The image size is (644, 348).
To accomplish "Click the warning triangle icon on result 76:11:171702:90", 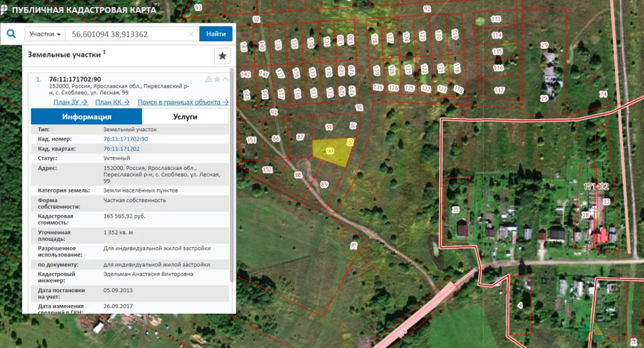I will (209, 79).
